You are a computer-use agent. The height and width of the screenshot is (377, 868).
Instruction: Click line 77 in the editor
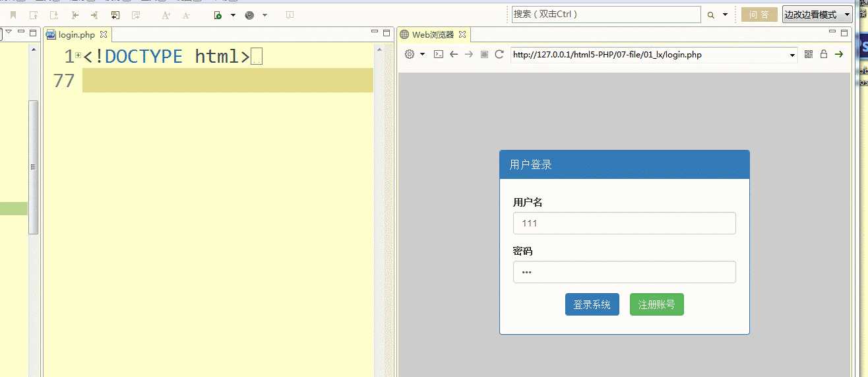click(228, 81)
